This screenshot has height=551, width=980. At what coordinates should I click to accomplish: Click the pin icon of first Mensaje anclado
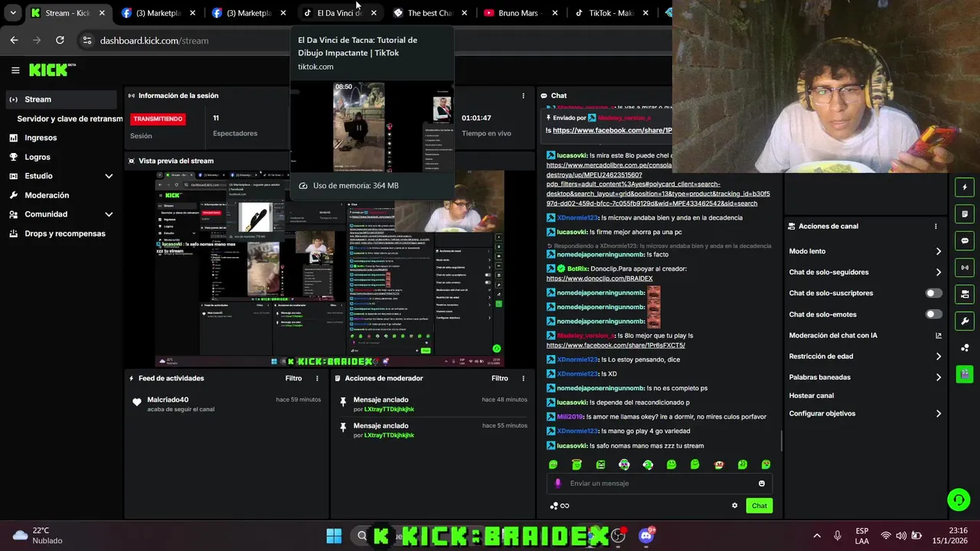pyautogui.click(x=343, y=402)
